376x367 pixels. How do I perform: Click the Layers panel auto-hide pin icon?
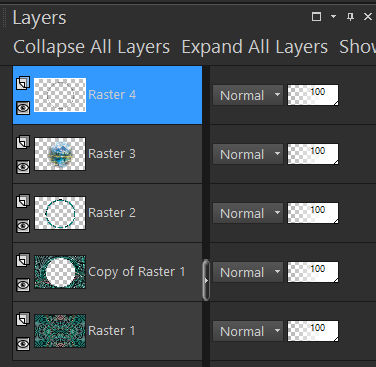pyautogui.click(x=350, y=17)
